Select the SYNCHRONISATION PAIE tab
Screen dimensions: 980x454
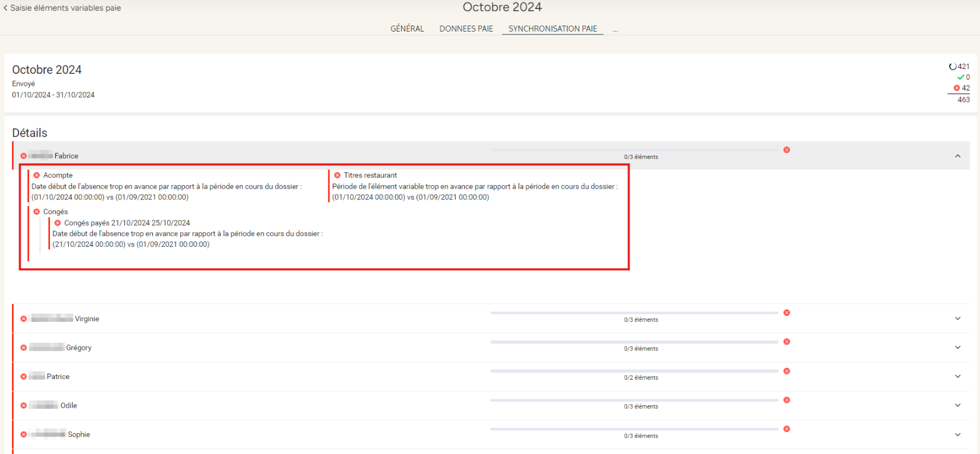[x=552, y=29]
